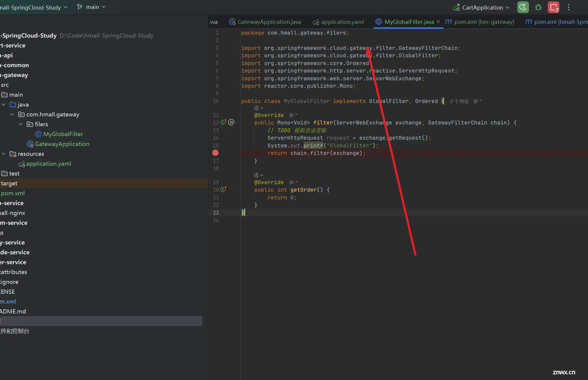
Task: Click the com.hmall.gateway package icon
Action: click(x=21, y=114)
